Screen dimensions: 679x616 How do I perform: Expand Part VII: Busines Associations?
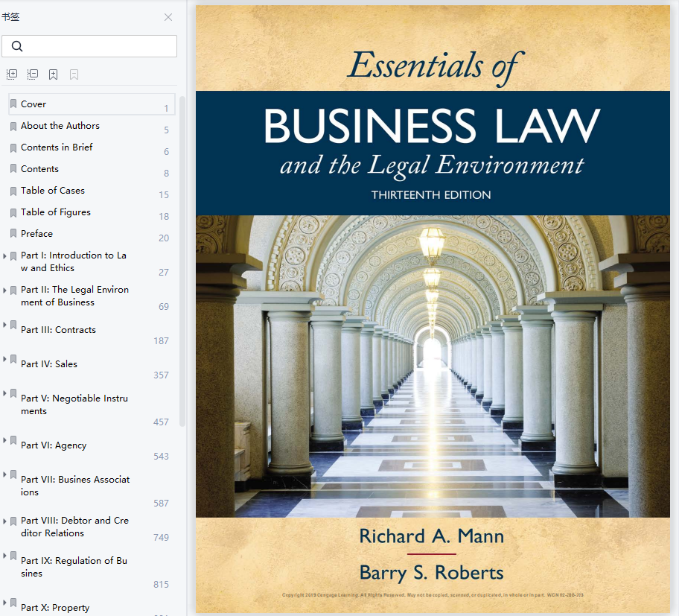click(x=4, y=474)
